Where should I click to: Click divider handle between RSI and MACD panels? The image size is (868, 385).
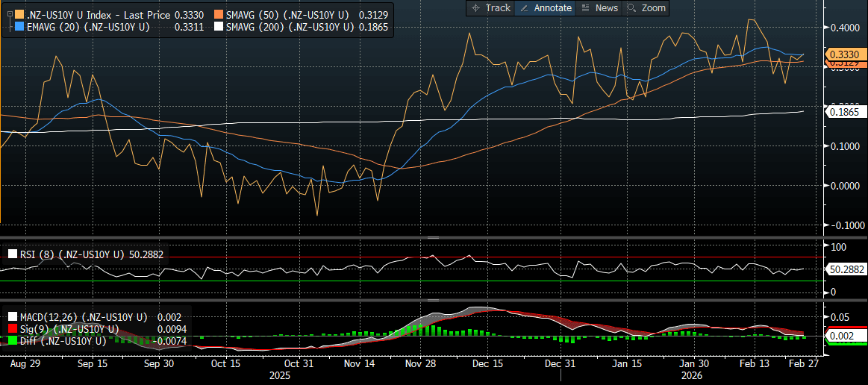(x=432, y=300)
